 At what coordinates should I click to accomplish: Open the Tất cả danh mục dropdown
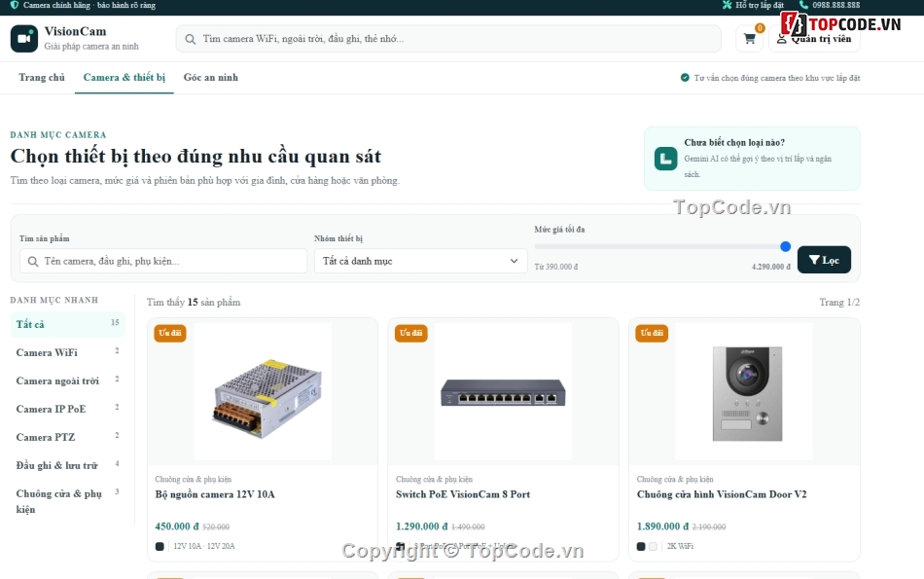[421, 261]
